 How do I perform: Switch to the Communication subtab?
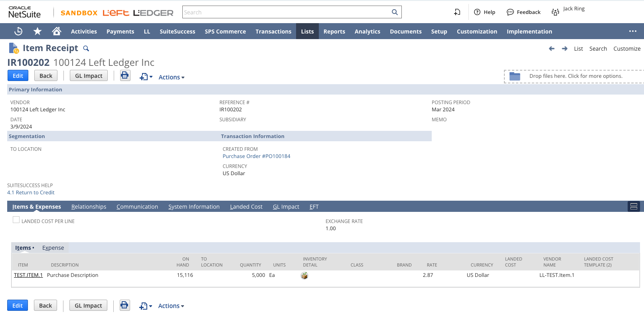point(137,206)
